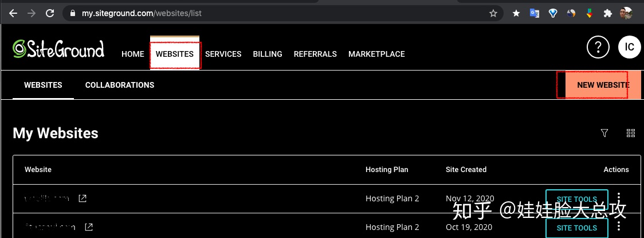Click the Oct 19, 2020 date
644x238 pixels.
(x=469, y=227)
